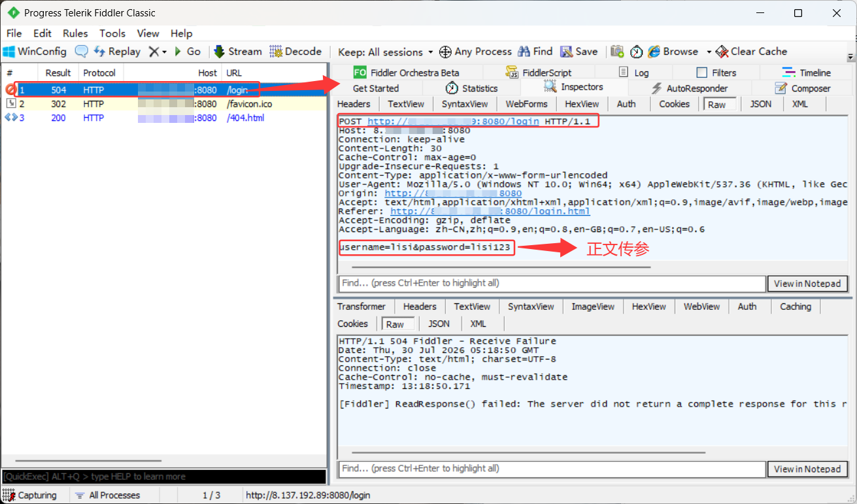Open the request WebForms tab
The height and width of the screenshot is (504, 857).
(526, 104)
